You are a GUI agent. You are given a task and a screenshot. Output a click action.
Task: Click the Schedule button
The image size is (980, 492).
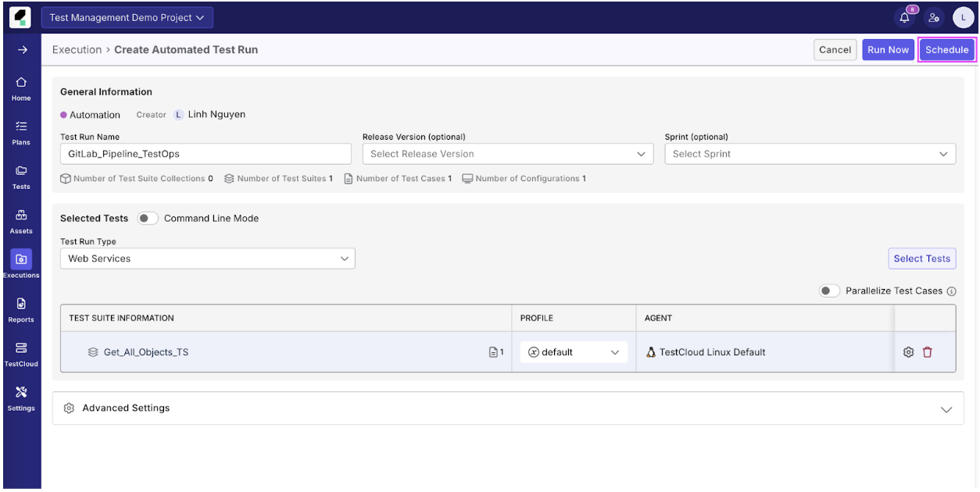(946, 49)
